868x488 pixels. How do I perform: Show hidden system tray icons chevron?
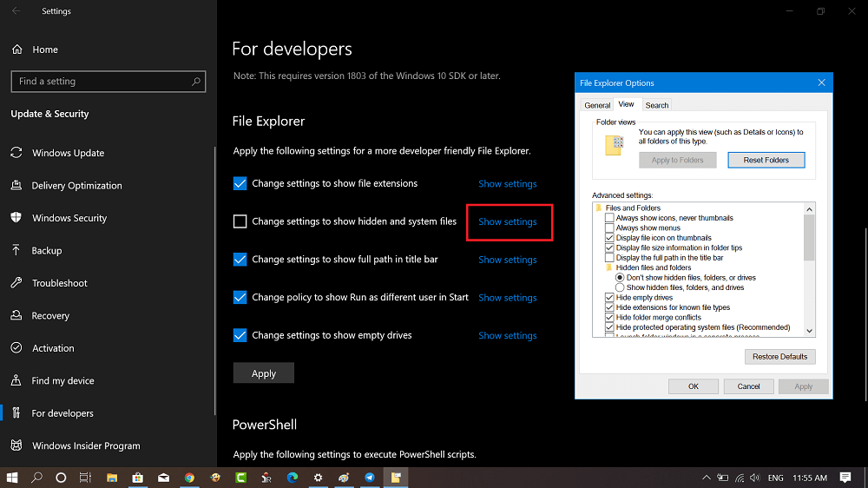pos(707,478)
